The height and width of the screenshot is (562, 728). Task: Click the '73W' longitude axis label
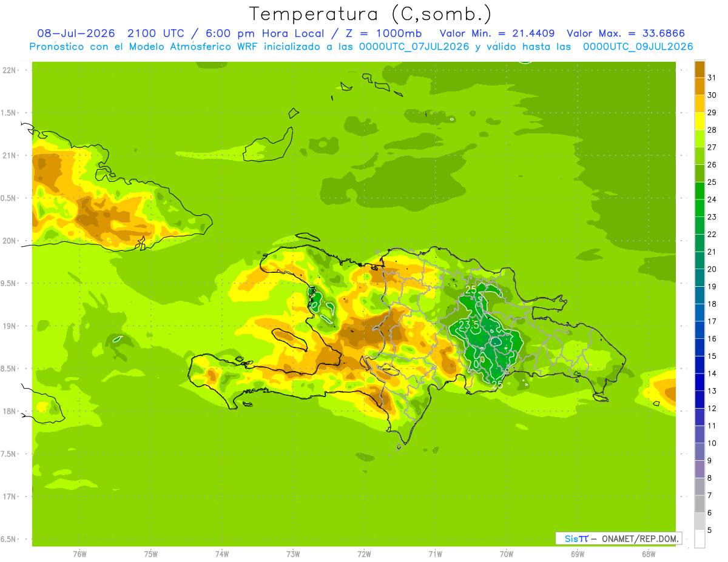[x=293, y=554]
